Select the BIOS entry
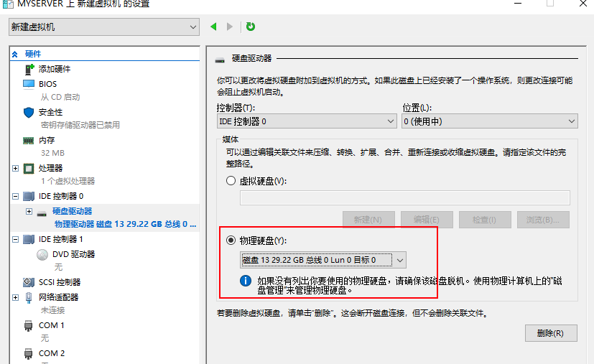Image resolution: width=594 pixels, height=364 pixels. (x=47, y=84)
